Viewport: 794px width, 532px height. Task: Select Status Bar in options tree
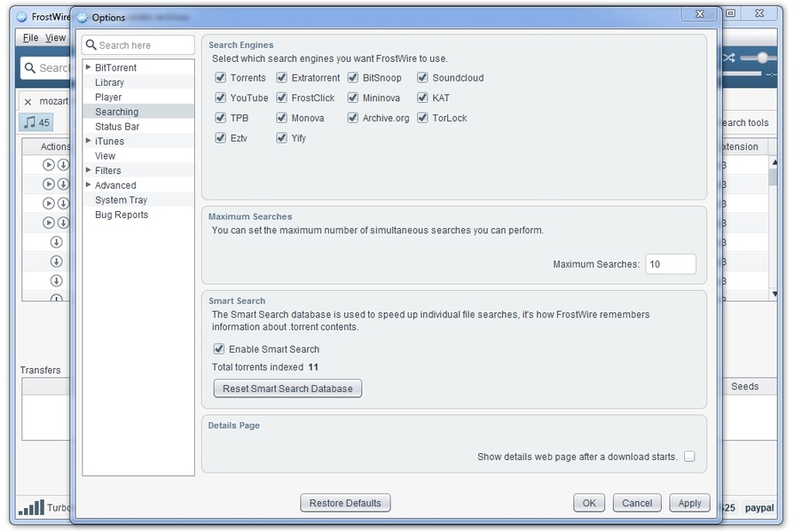coord(117,127)
